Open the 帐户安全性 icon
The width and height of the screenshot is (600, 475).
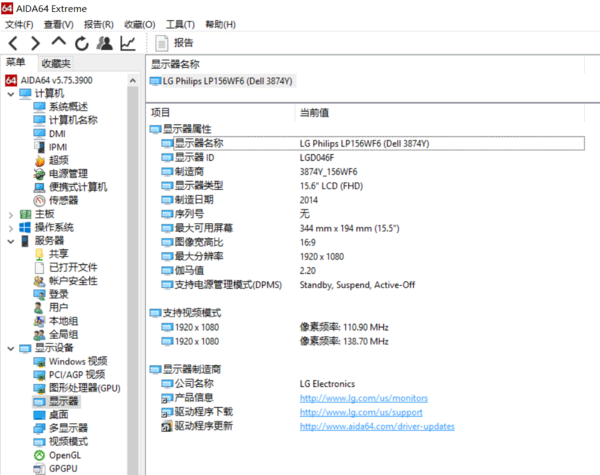pyautogui.click(x=39, y=281)
